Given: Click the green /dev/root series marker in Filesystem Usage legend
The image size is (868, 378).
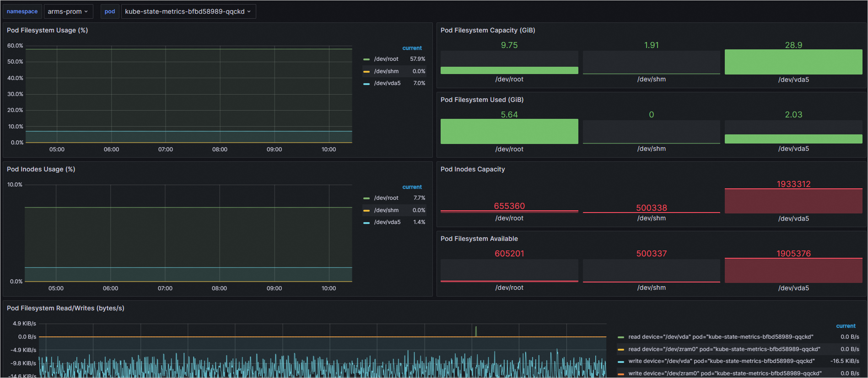Looking at the screenshot, I should tap(366, 59).
